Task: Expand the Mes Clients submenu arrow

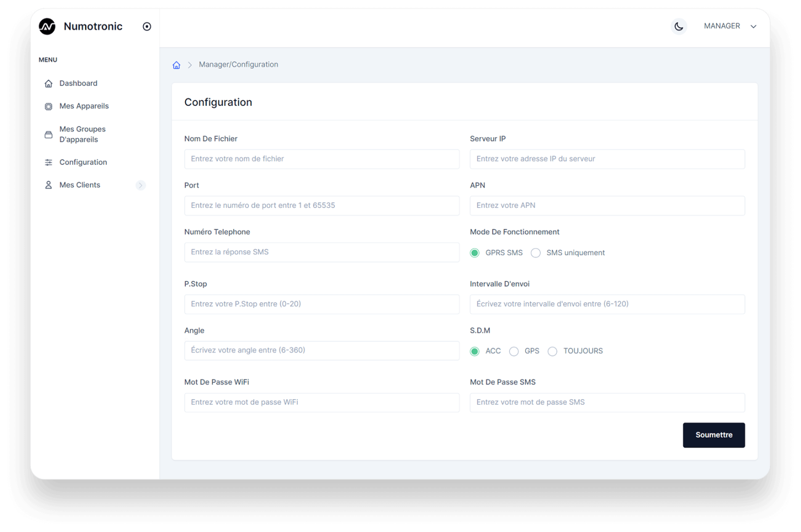Action: pyautogui.click(x=140, y=185)
